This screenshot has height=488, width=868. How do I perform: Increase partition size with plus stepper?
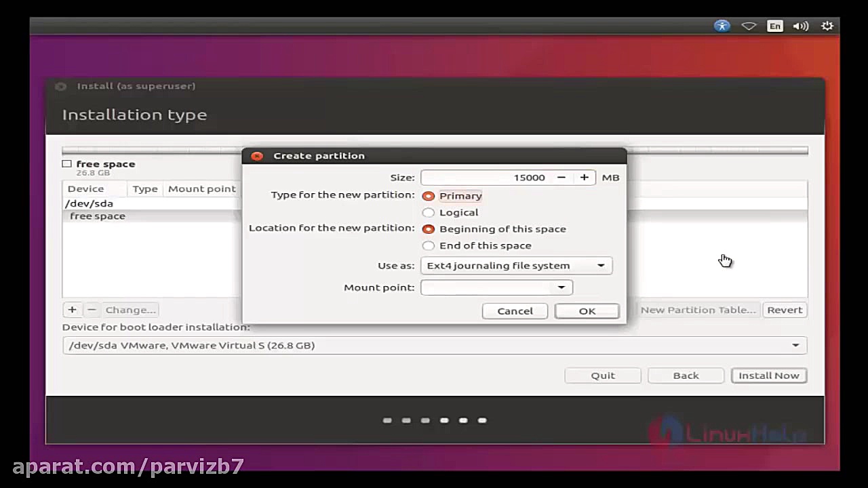click(584, 177)
